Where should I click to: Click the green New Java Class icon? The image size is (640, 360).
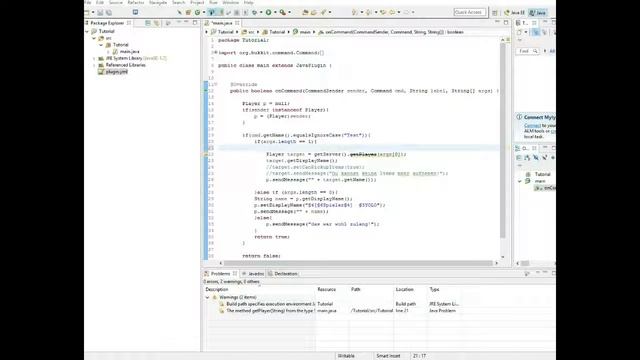coord(197,13)
